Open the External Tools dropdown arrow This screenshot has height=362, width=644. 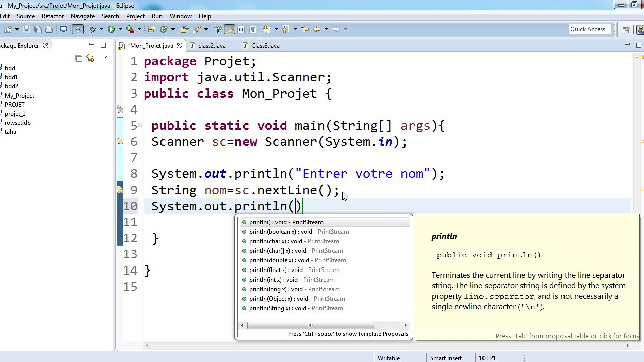point(139,29)
